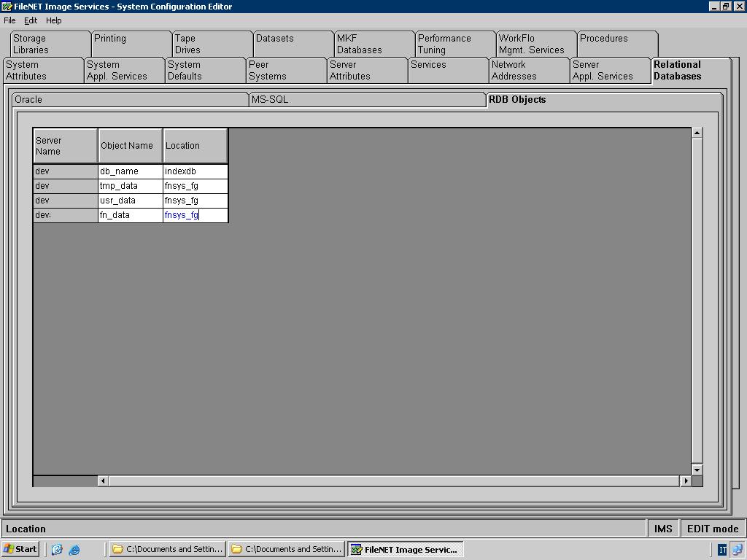This screenshot has height=560, width=747.
Task: Open the Help menu
Action: (x=53, y=20)
